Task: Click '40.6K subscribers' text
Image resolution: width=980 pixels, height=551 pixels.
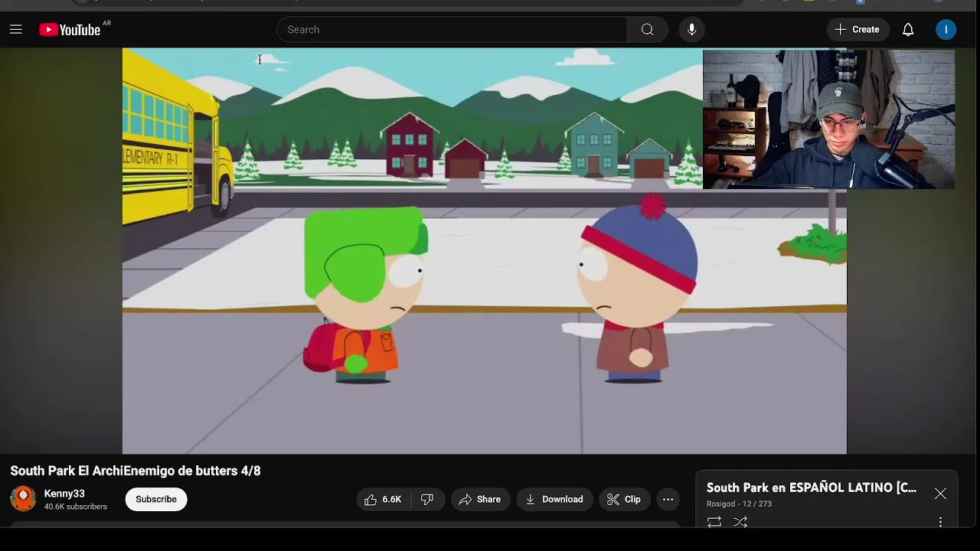Action: point(76,507)
